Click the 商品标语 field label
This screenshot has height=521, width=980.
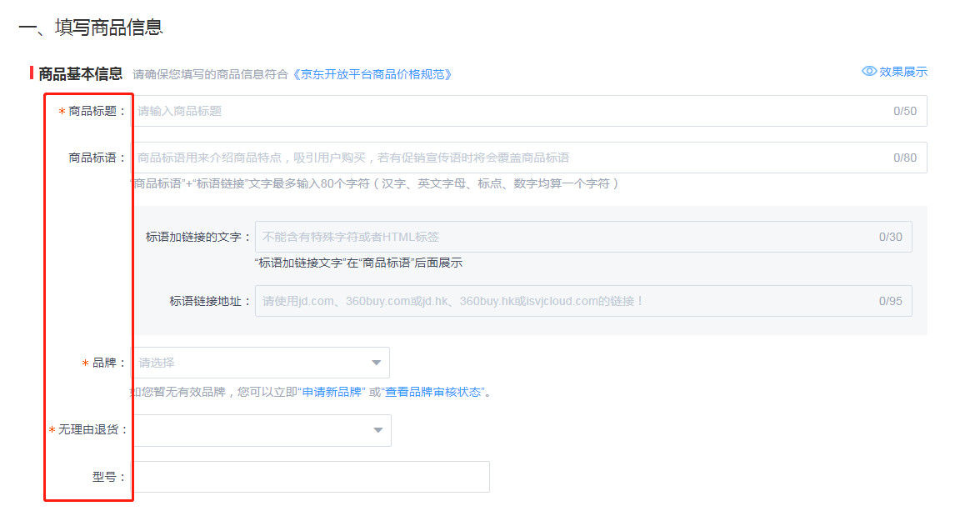click(97, 158)
